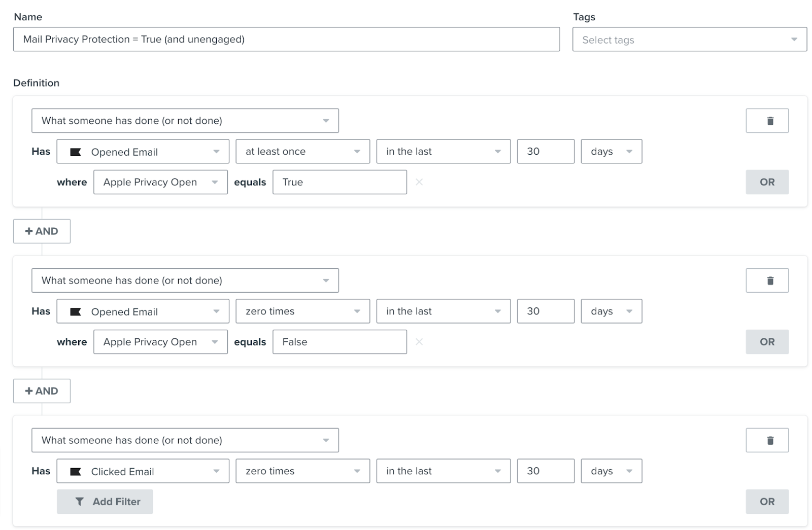This screenshot has width=812, height=530.
Task: Delete the second condition with trash icon
Action: (x=767, y=280)
